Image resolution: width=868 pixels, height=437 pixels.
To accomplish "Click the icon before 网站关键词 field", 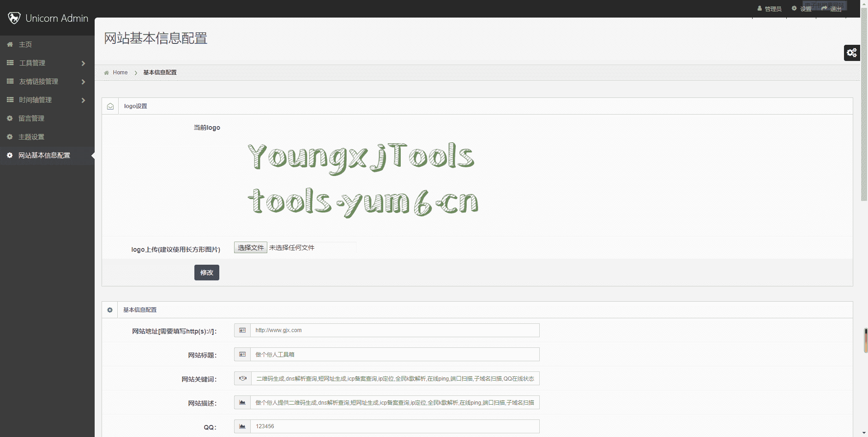I will (243, 378).
